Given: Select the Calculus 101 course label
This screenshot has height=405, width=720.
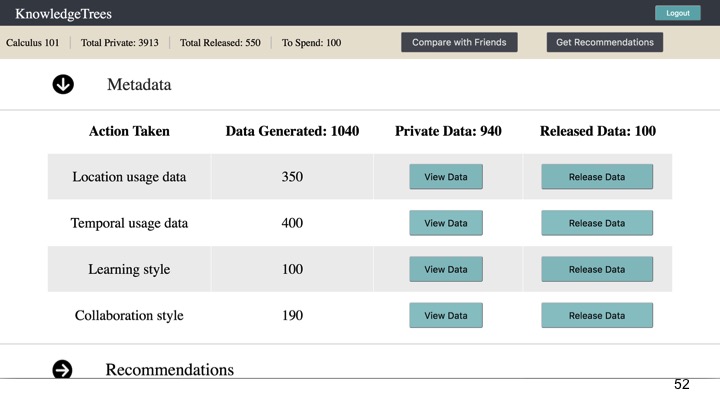Looking at the screenshot, I should (33, 43).
